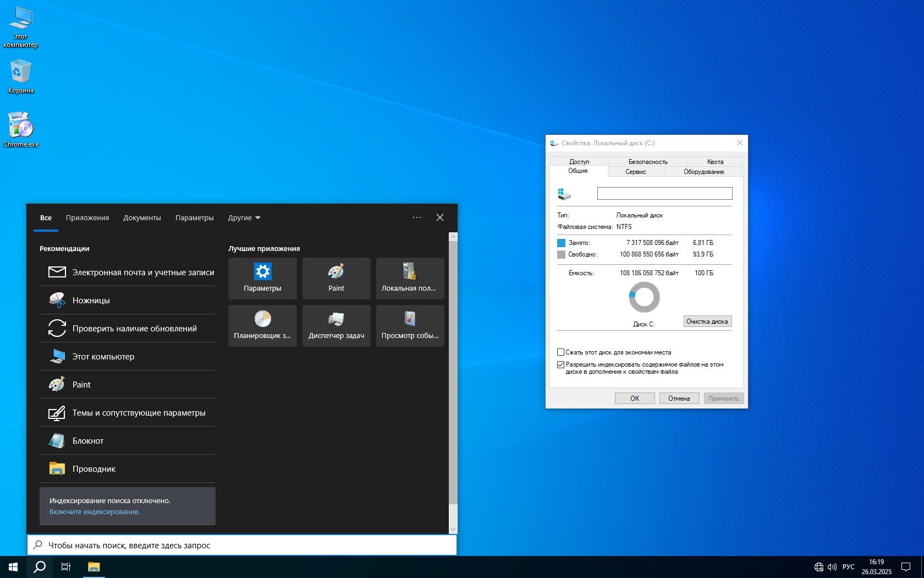Image resolution: width=924 pixels, height=578 pixels.
Task: Open the Планировщик заданий tile
Action: [262, 325]
